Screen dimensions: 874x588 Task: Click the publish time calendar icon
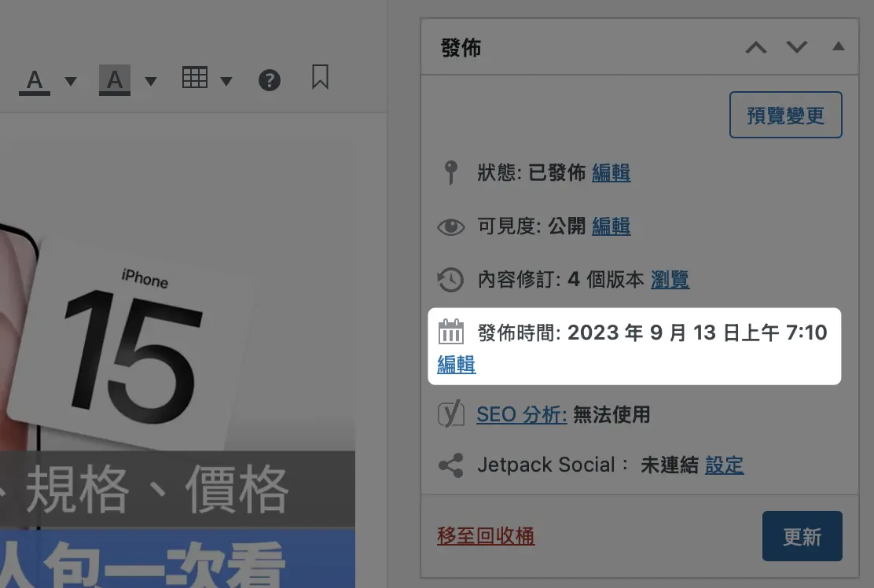point(451,332)
